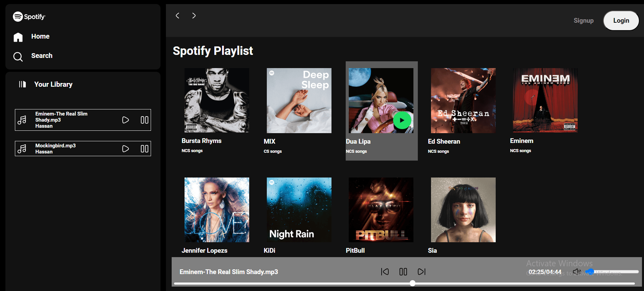This screenshot has height=291, width=644.
Task: Open the Eminem Show album cover
Action: pyautogui.click(x=545, y=100)
